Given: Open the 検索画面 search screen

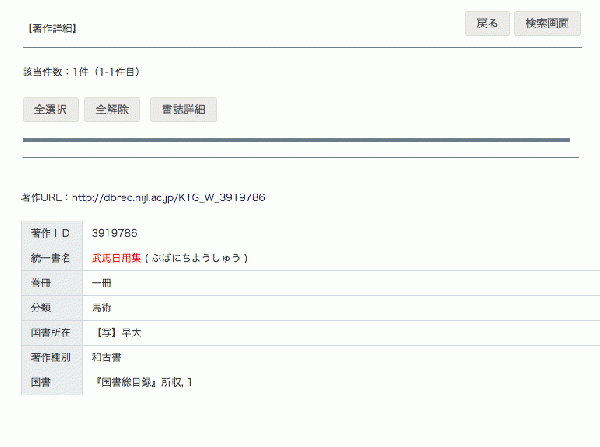Looking at the screenshot, I should coord(547,24).
